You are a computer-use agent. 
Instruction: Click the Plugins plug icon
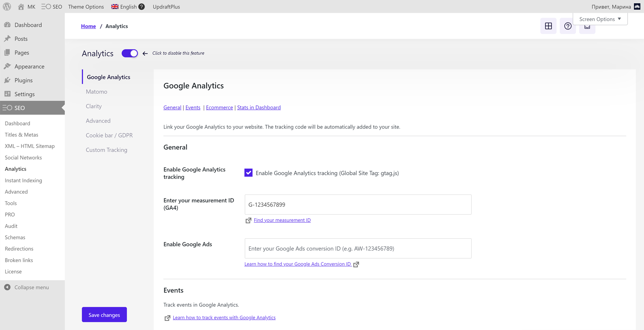(x=7, y=80)
